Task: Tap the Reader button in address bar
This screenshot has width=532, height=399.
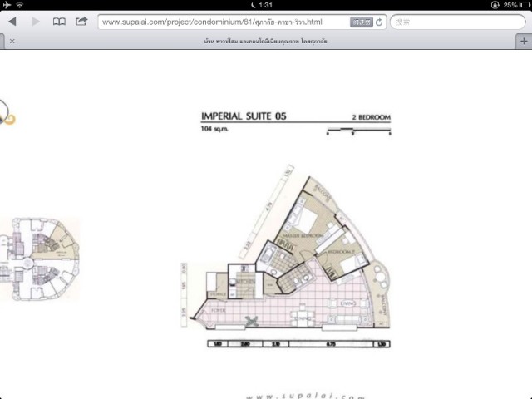Action: 362,22
